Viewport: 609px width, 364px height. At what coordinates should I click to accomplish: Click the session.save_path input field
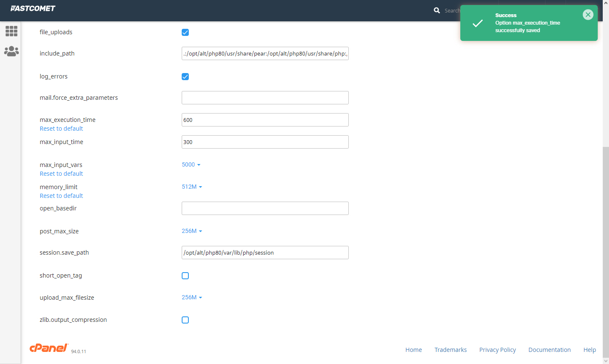(x=265, y=253)
